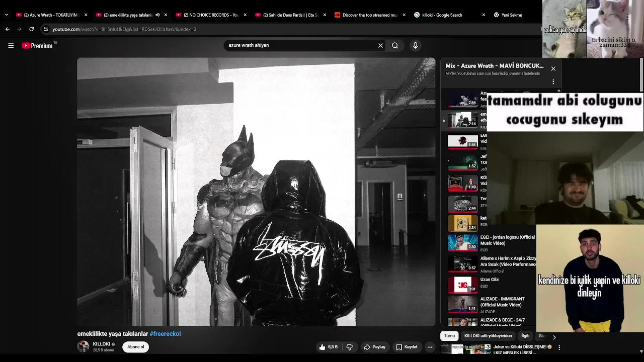Close the Discover the top streamed music tab
644x362 pixels.
click(x=404, y=15)
